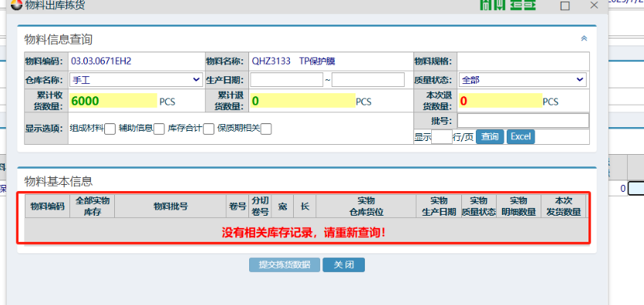Click the green logo at top right
644x305 pixels.
(x=508, y=5)
